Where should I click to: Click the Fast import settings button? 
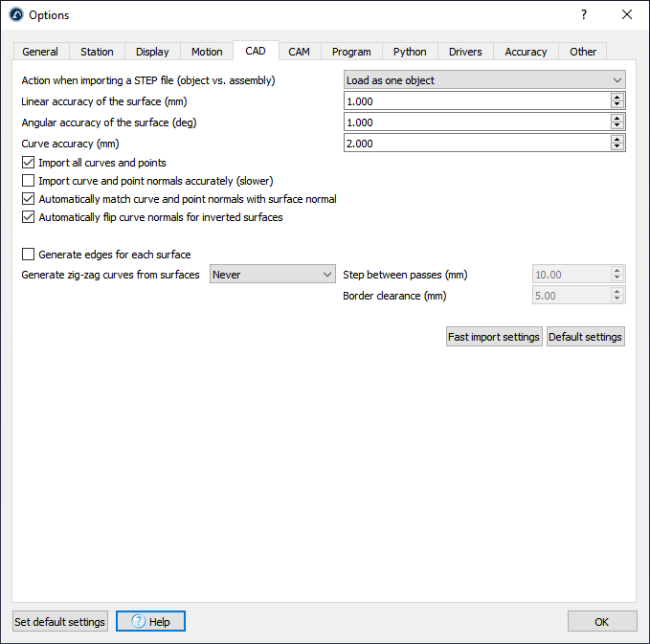click(494, 337)
